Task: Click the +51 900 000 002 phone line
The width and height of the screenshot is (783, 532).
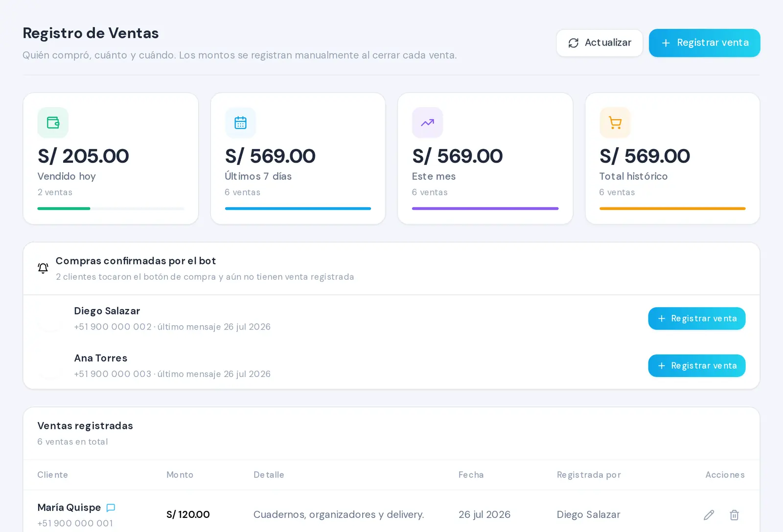Action: click(172, 327)
